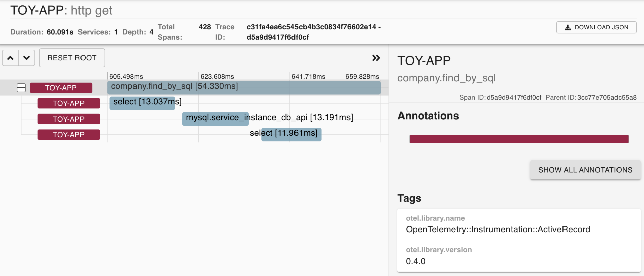Click the Parent ID value 3cc77e705adc55a8

pyautogui.click(x=606, y=98)
